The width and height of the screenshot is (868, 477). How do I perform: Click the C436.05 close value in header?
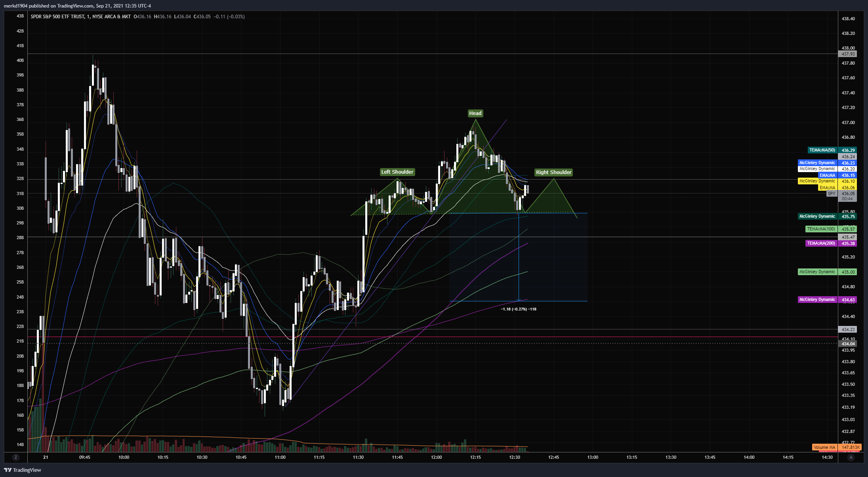point(202,17)
